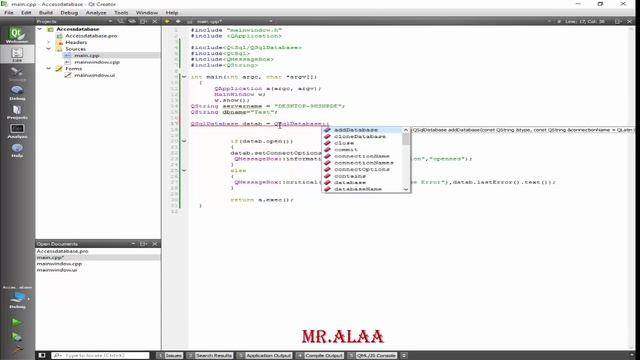640x360 pixels.
Task: Split the editor view
Action: [618, 21]
